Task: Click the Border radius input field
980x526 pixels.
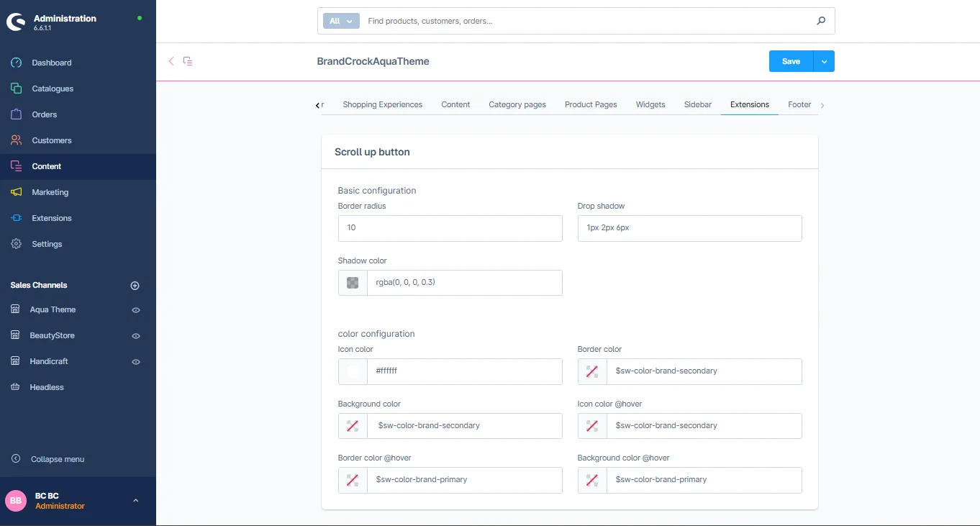Action: (x=450, y=228)
